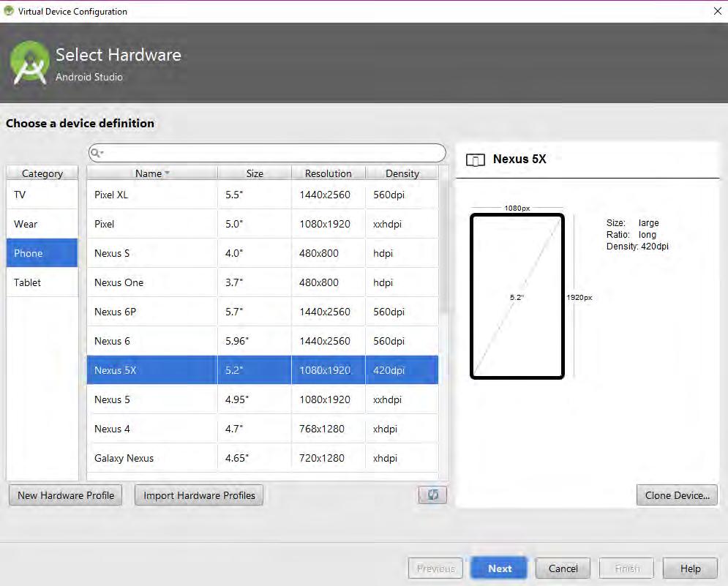
Task: Sort devices by Name column header
Action: point(152,173)
